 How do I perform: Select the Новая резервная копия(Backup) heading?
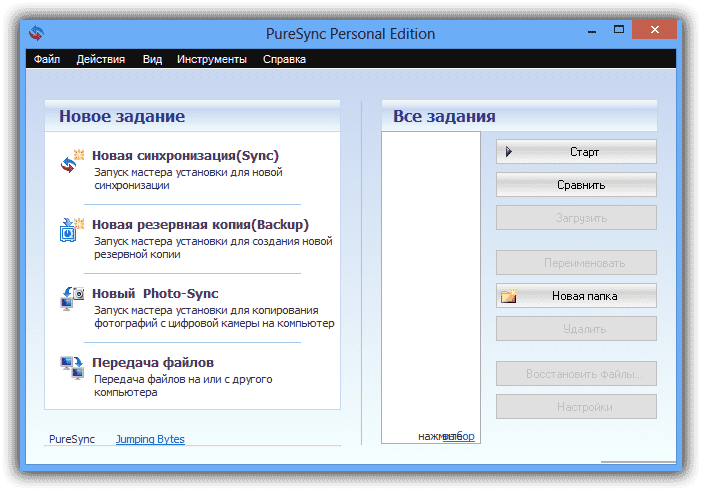tap(200, 224)
